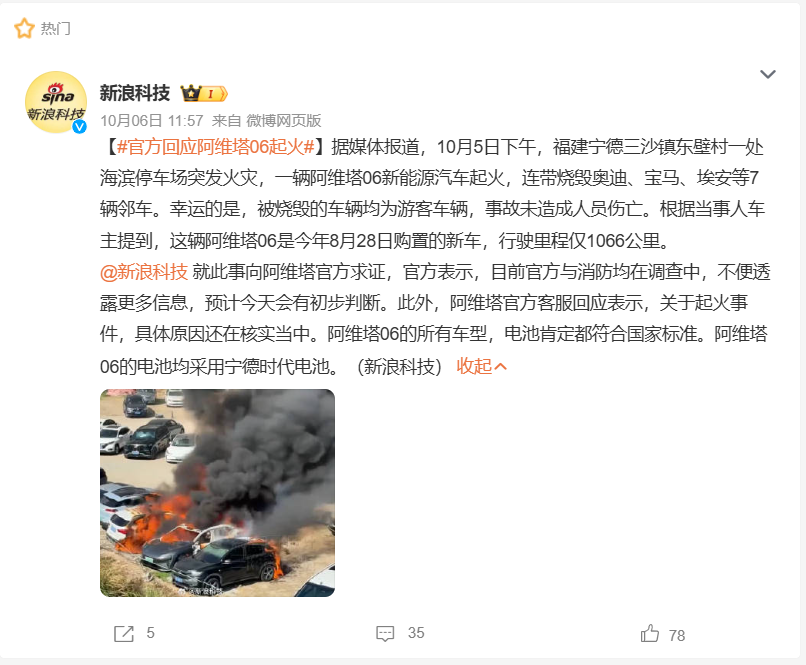Open hashtag #官方回应阿维塔06起火#

[x=215, y=147]
